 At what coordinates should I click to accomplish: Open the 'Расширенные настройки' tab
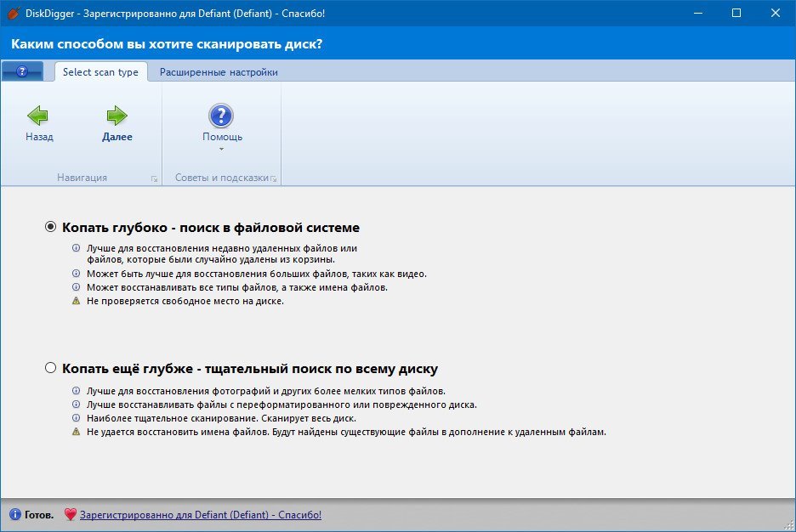219,72
